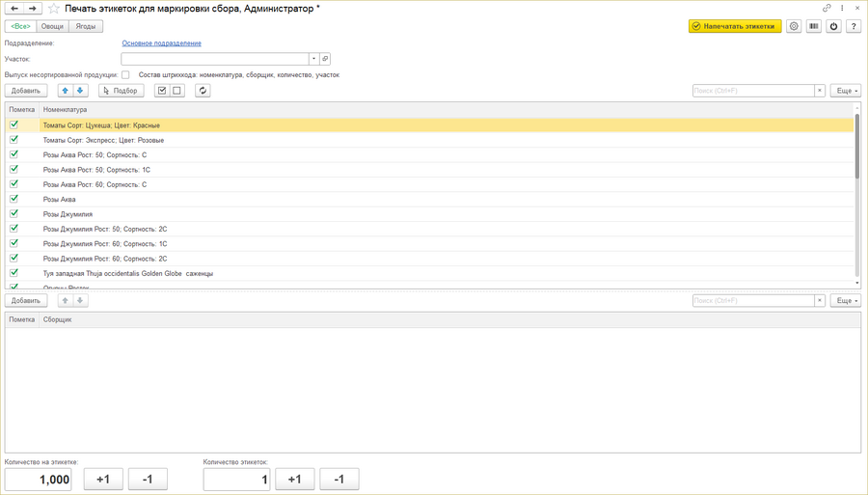Open help with the question mark button

[854, 26]
